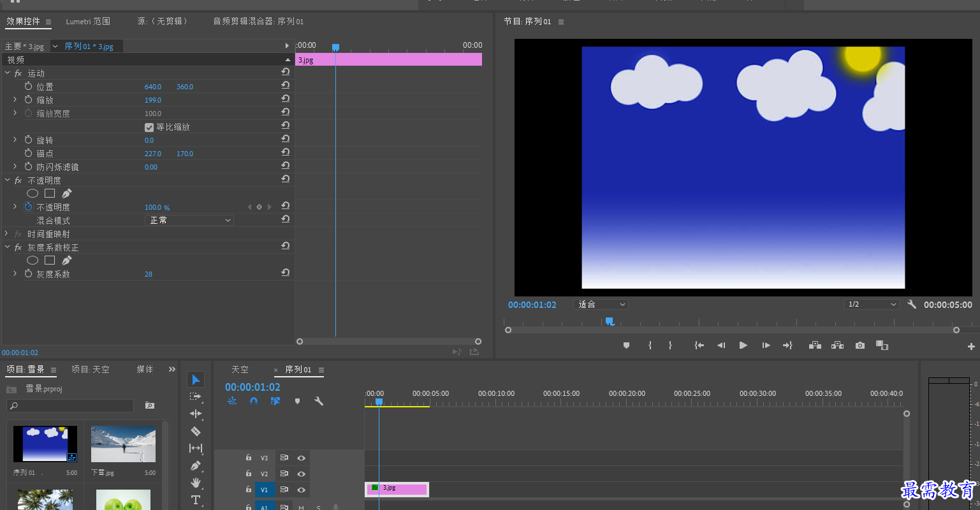Select the Slip tool
This screenshot has width=980, height=510.
(196, 448)
